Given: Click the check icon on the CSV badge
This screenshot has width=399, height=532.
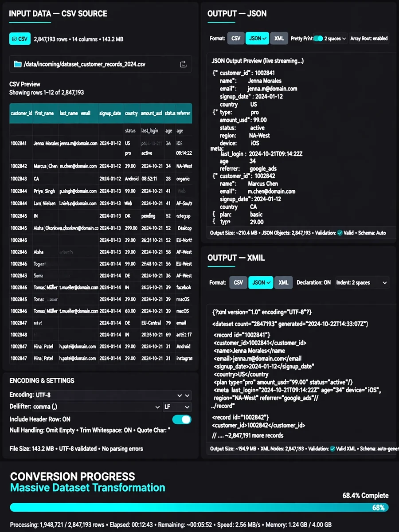Looking at the screenshot, I should [14, 39].
